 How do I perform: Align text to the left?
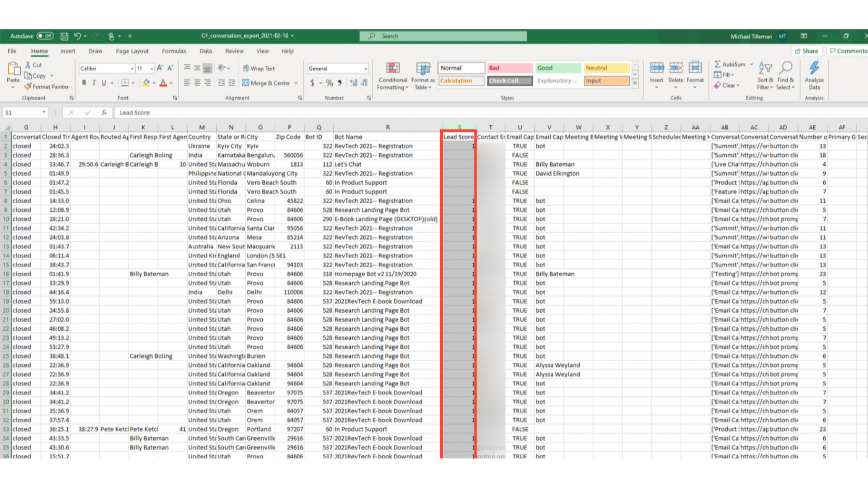187,83
